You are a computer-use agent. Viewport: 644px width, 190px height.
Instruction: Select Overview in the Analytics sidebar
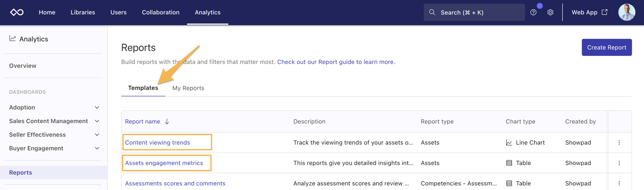pyautogui.click(x=23, y=66)
